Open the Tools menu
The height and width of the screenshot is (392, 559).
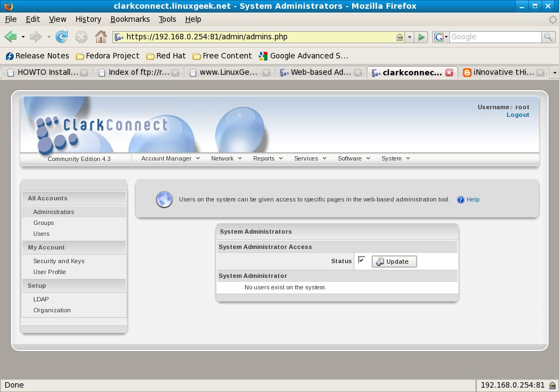point(168,19)
